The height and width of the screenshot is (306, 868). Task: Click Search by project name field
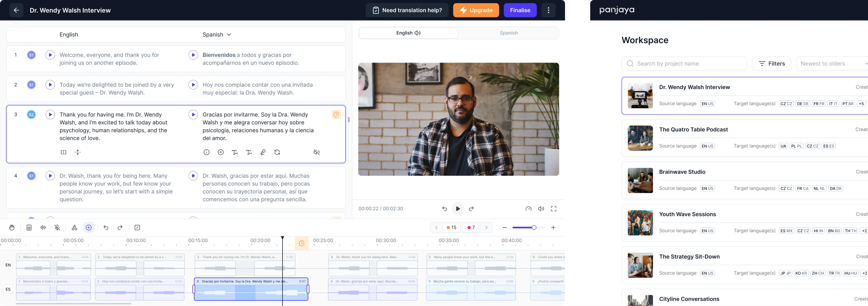pyautogui.click(x=684, y=64)
